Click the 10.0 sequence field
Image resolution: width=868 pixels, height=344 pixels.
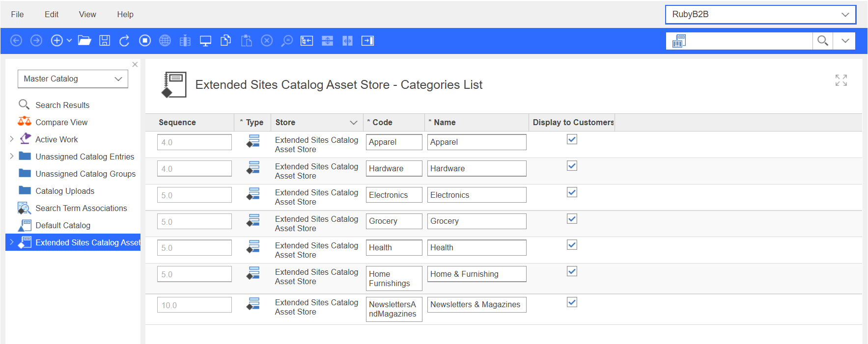195,305
